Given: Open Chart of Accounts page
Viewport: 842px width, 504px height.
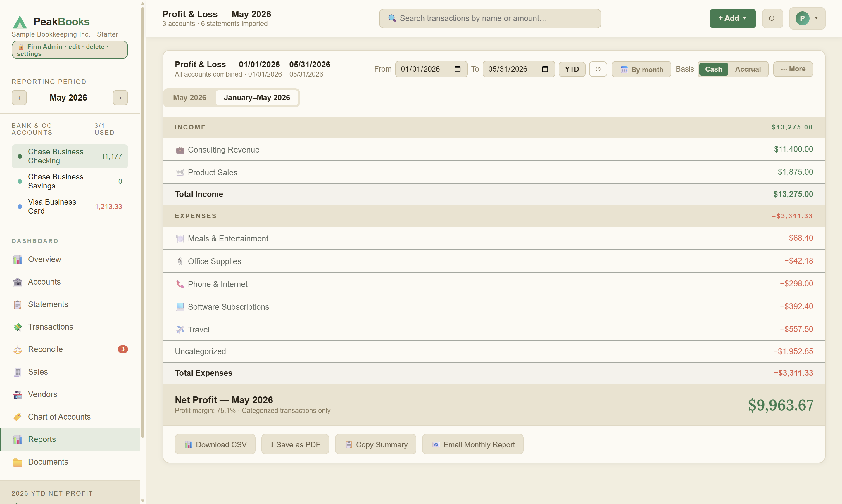Looking at the screenshot, I should point(70,417).
